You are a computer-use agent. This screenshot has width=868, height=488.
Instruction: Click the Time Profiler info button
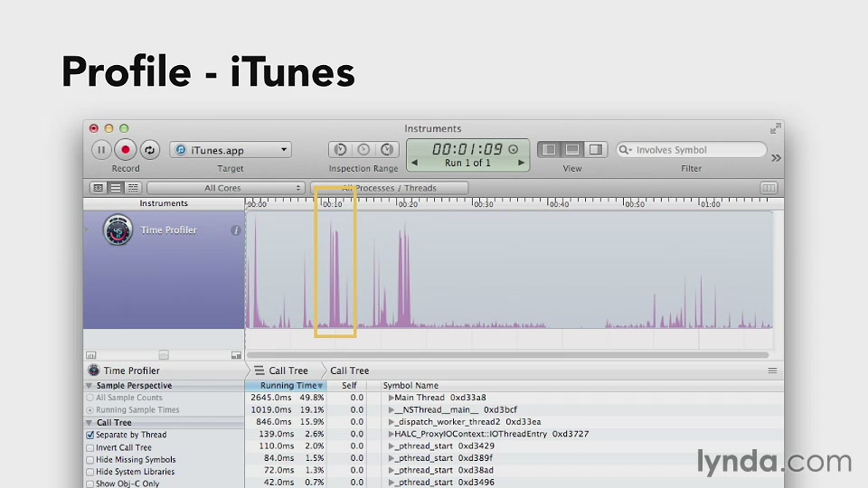click(x=236, y=230)
